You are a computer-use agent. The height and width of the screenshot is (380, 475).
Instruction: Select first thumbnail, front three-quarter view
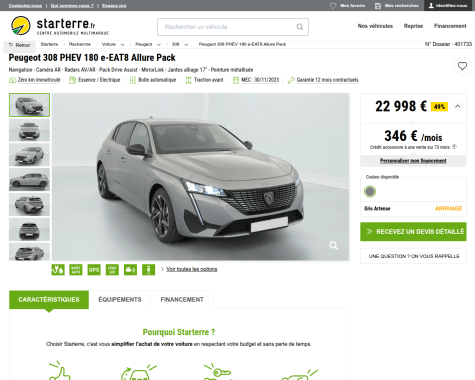[29, 105]
